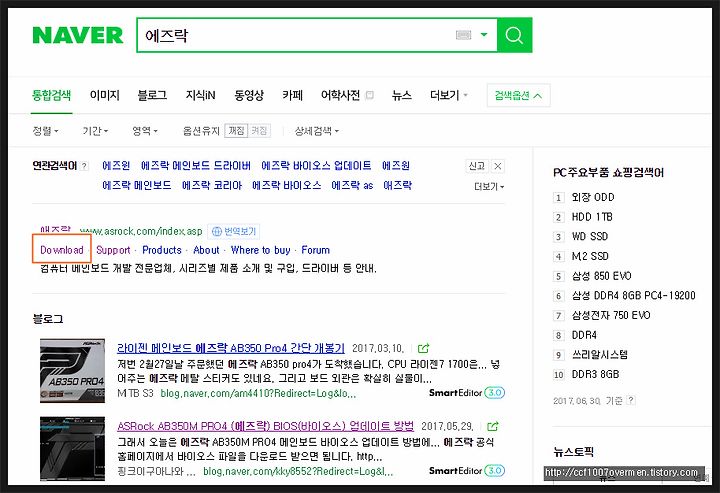Open the ASRock Forum link
This screenshot has width=720, height=493.
(315, 250)
